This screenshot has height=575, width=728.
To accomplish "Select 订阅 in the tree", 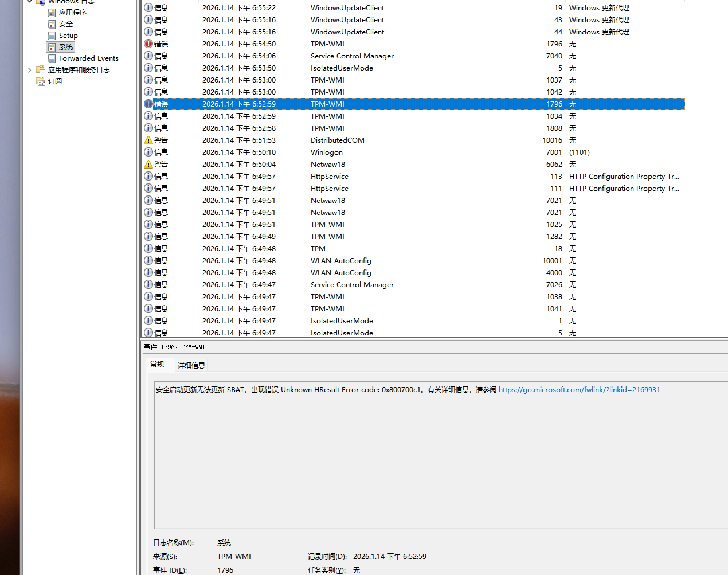I will 55,81.
